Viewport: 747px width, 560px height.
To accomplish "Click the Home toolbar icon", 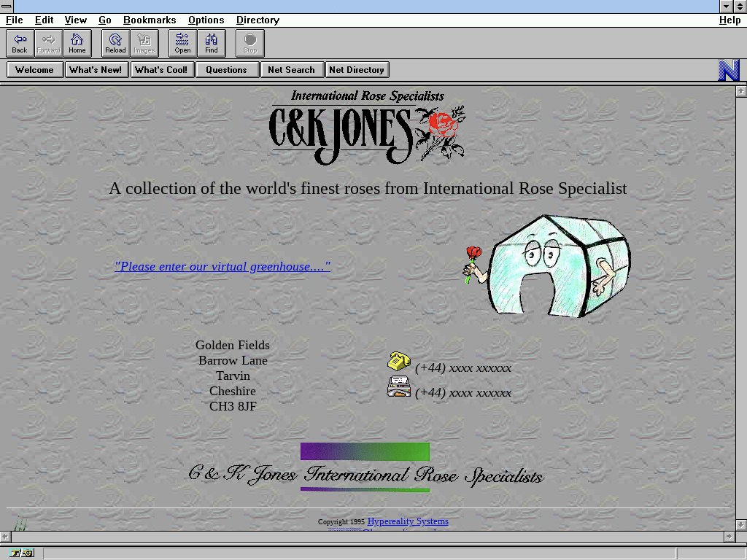I will (x=77, y=43).
